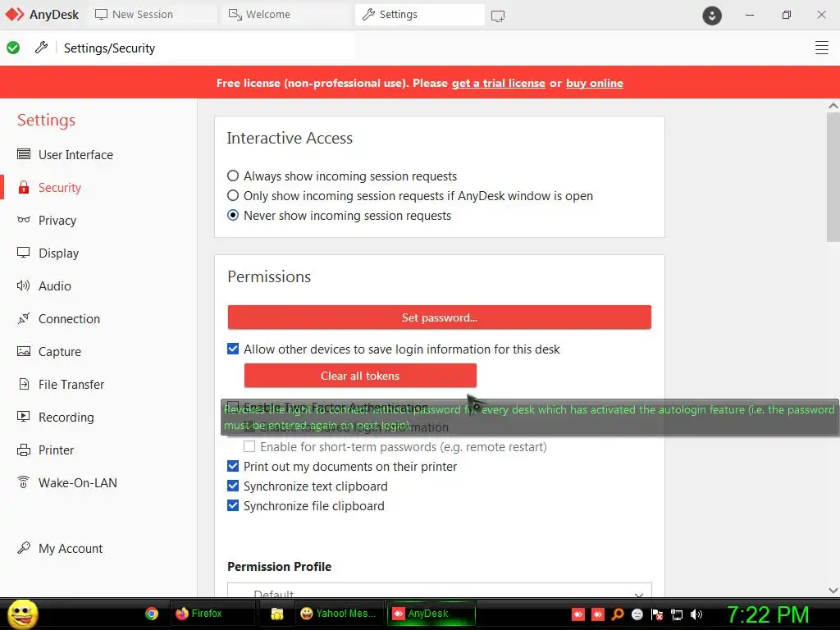Click Clear all tokens button
The width and height of the screenshot is (840, 630).
(360, 376)
